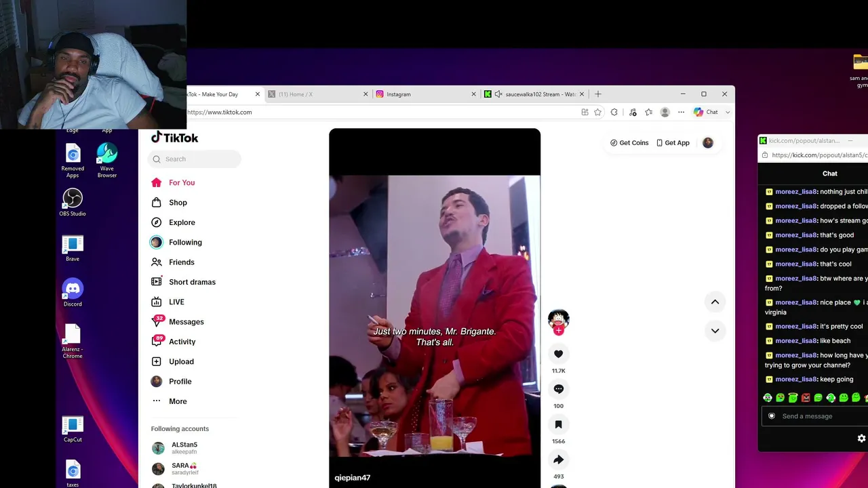Click the Kick emote shield icon in message box
868x488 pixels.
coord(772,416)
